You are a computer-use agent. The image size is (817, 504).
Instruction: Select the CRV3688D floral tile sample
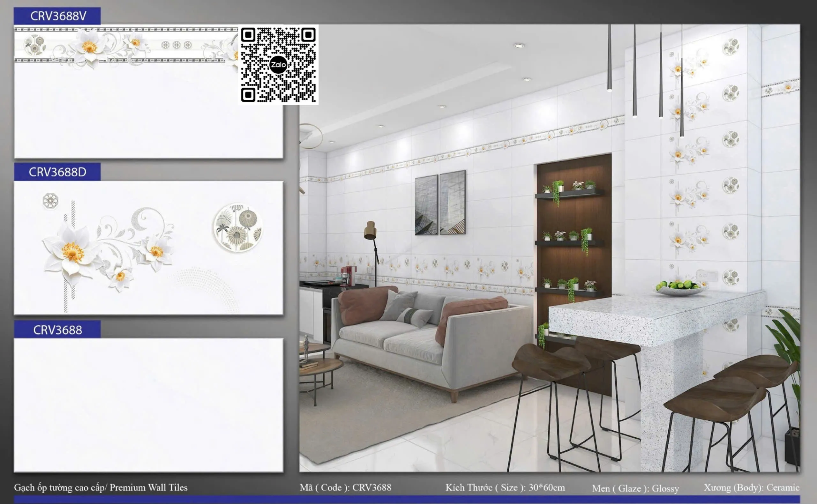coord(148,248)
